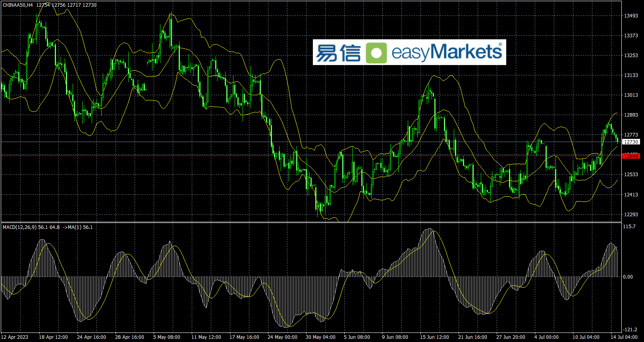644x342 pixels.
Task: Click the 9 Jun 08:00 date label
Action: 395,337
